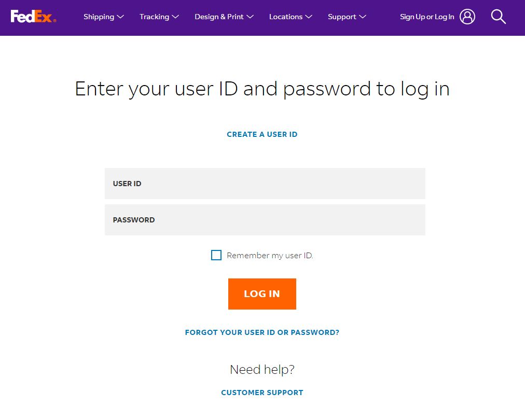Expand the chevron next to Shipping
The height and width of the screenshot is (420, 525).
(x=121, y=17)
